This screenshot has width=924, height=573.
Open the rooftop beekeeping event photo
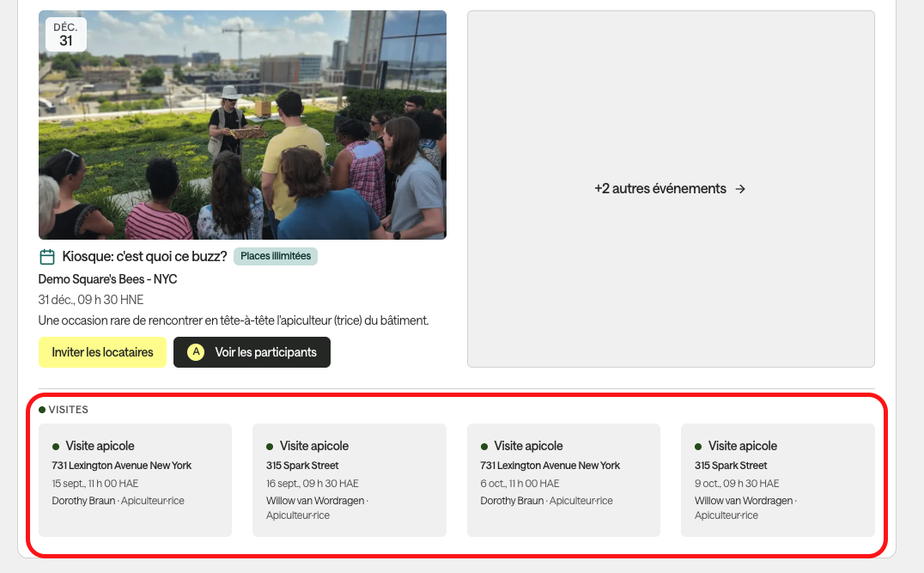(x=242, y=125)
